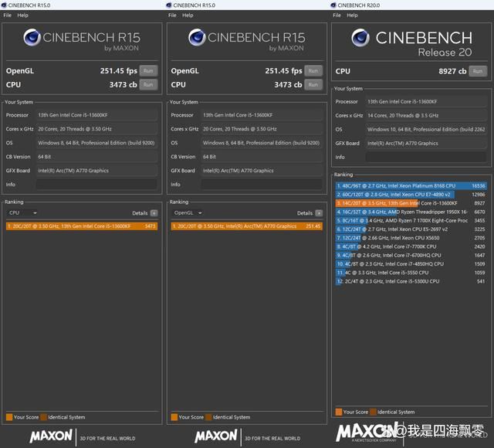Click the orange Your Score legend square in R20
Viewport: 494px width, 448px height.
(x=339, y=412)
